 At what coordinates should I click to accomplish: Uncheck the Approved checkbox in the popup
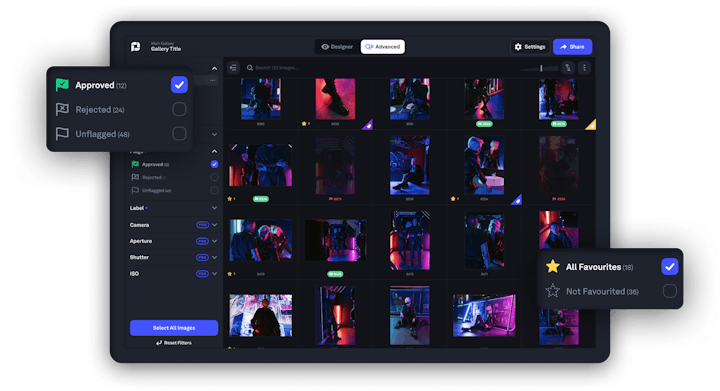point(179,85)
